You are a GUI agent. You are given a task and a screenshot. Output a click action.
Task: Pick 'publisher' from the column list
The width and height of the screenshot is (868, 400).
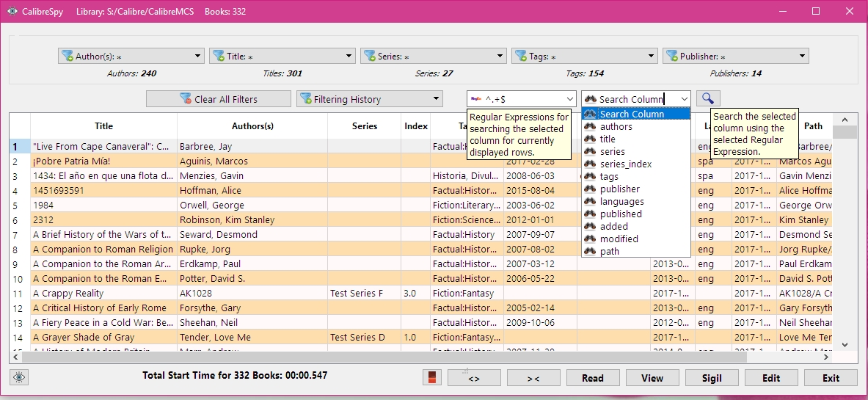click(636, 189)
